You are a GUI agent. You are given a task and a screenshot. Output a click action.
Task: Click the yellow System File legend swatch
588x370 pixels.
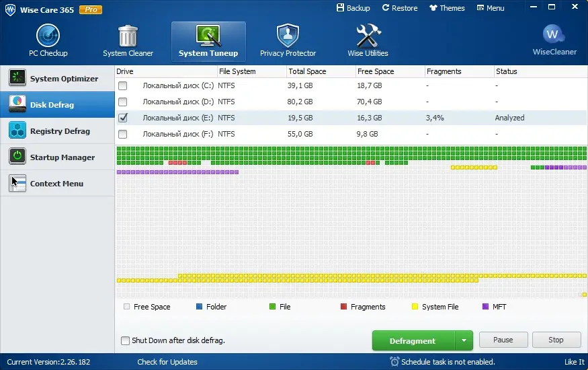tap(415, 307)
